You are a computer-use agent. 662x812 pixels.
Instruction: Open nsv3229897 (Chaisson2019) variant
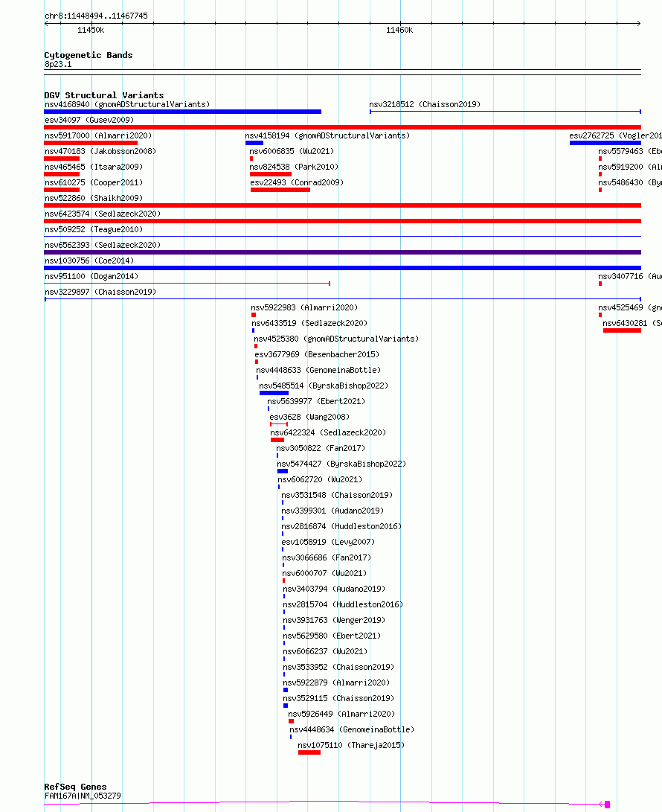point(100,292)
